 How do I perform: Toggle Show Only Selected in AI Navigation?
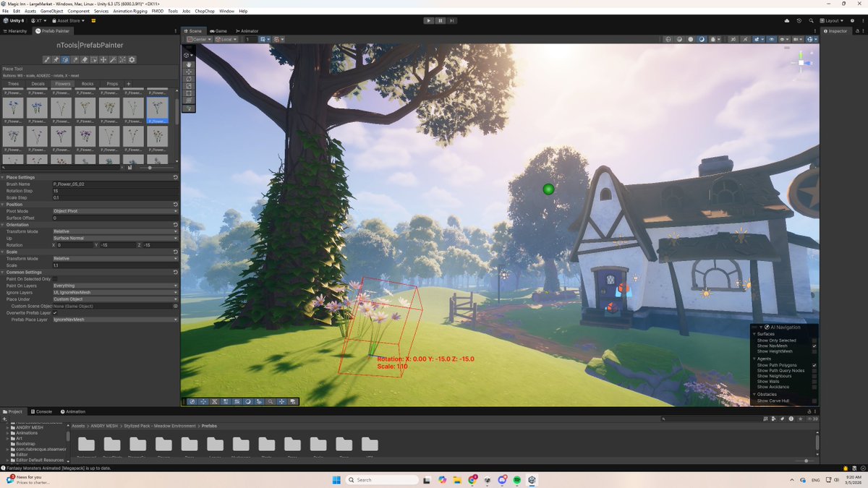coord(814,341)
